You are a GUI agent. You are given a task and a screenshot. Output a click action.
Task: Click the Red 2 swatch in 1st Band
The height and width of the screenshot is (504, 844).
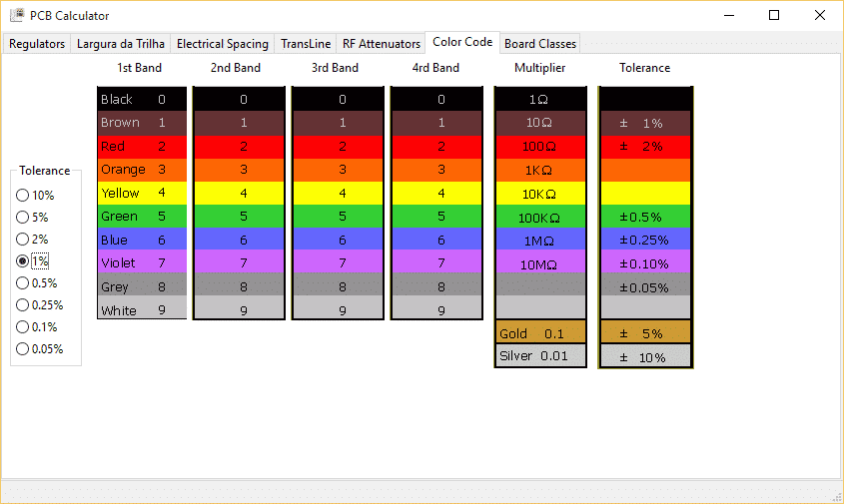(x=142, y=147)
